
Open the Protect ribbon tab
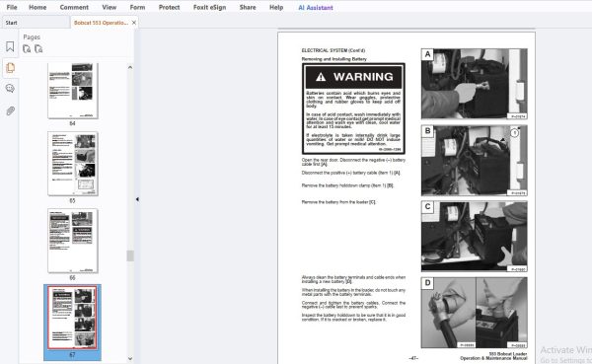(169, 7)
